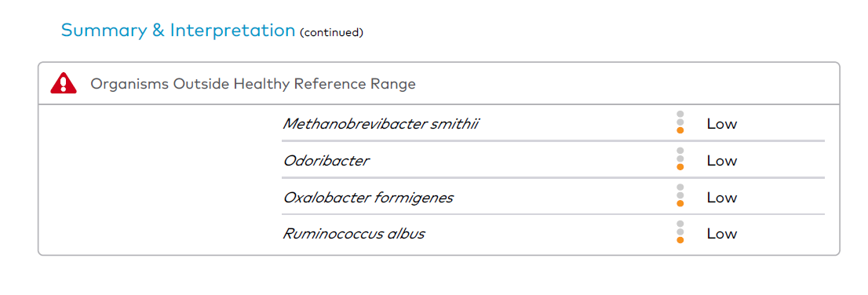This screenshot has height=295, width=868.
Task: Select the Ruminococcus albus organism name
Action: pos(354,234)
